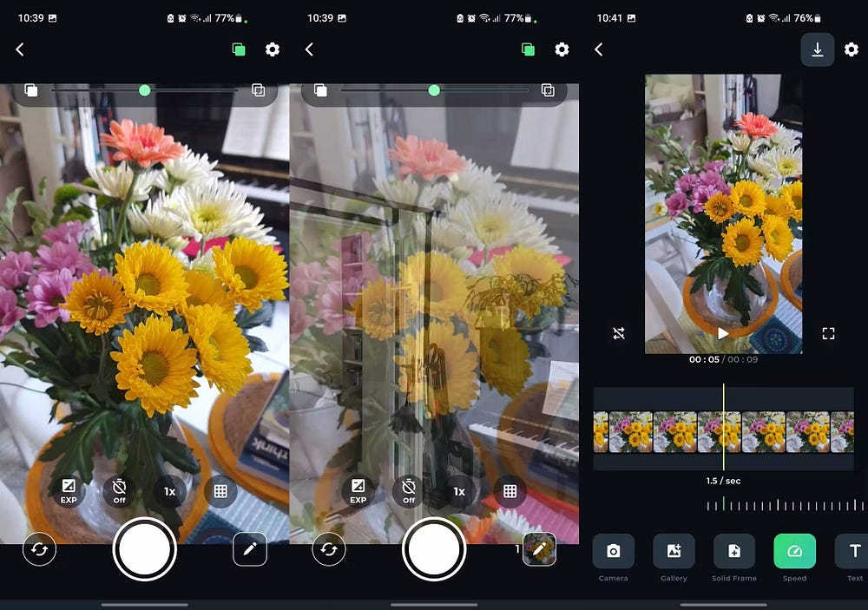Toggle grid overlay on left screen
The width and height of the screenshot is (868, 610).
point(220,491)
